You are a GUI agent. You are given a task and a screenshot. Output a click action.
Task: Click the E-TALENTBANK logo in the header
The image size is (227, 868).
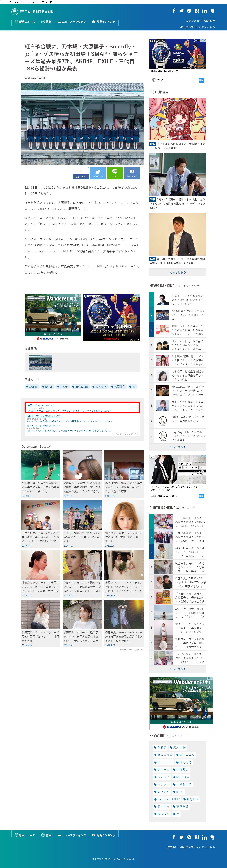pos(32,12)
